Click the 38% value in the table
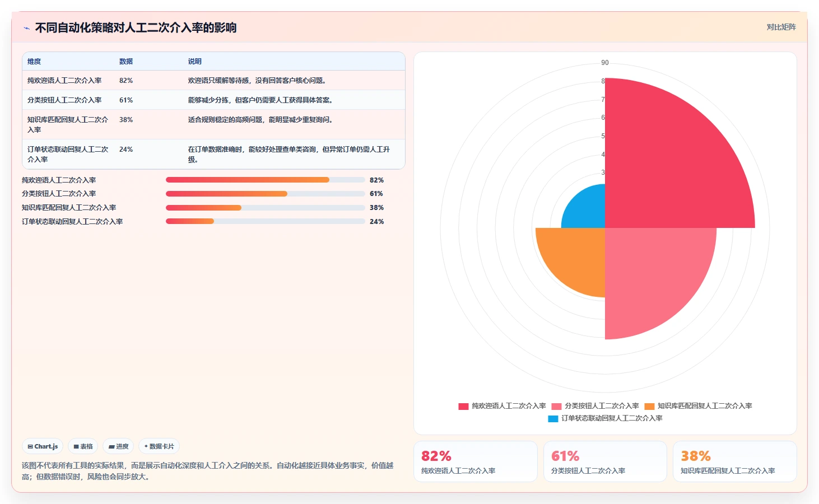 pos(126,120)
